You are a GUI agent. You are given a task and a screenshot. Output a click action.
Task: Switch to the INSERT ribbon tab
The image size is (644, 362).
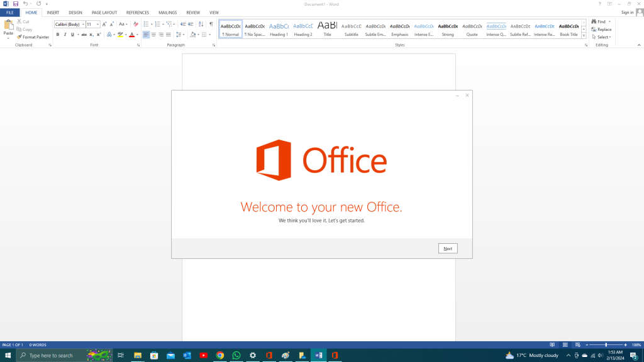coord(52,12)
